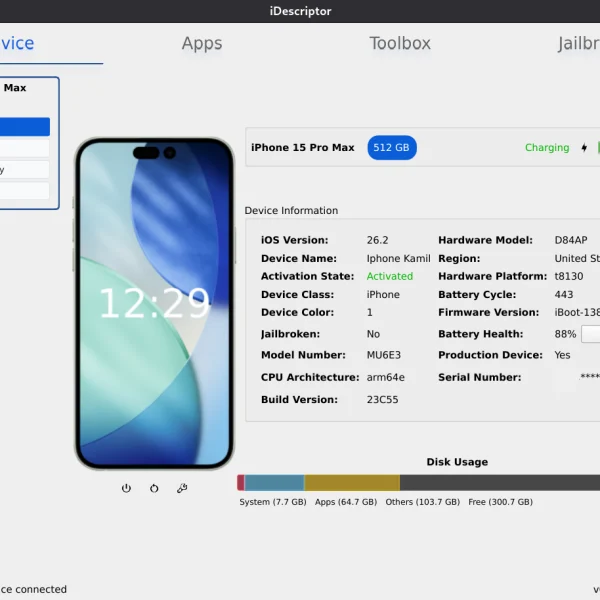600x600 pixels.
Task: Open the Toolbox tab
Action: [400, 43]
